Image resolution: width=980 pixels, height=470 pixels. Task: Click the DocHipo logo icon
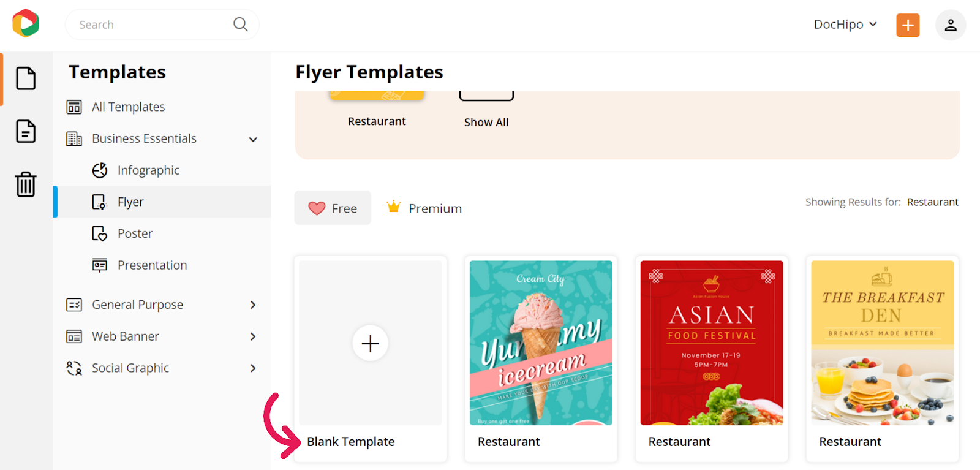pos(26,23)
